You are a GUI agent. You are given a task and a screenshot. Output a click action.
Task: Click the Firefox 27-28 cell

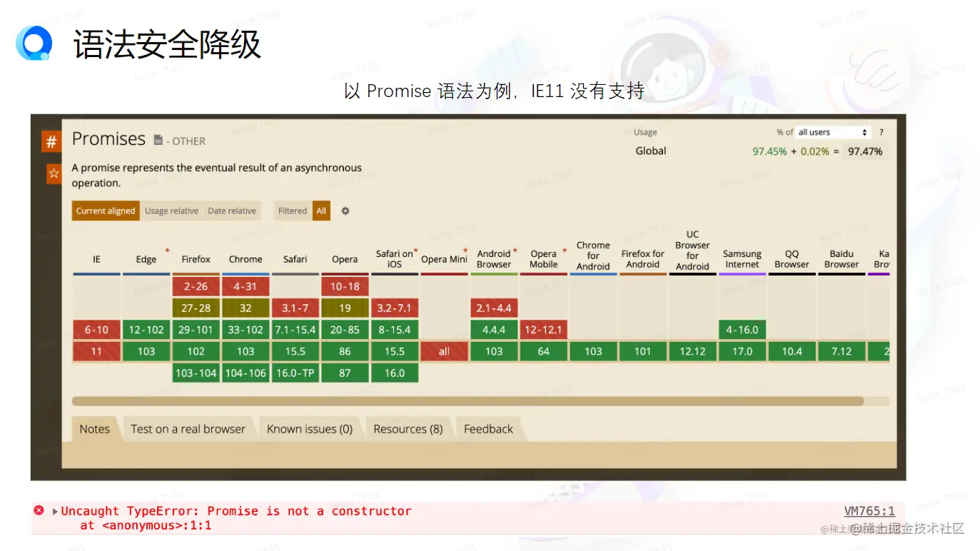click(196, 308)
